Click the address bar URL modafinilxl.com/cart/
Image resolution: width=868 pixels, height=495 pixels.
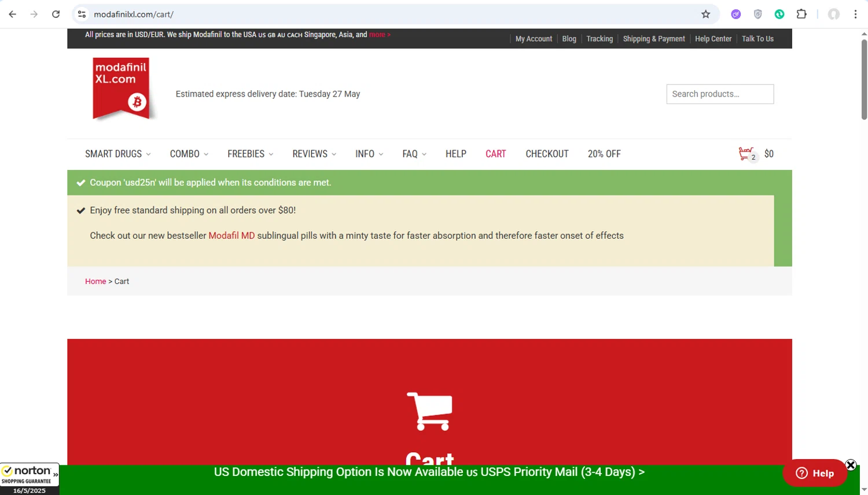click(x=134, y=14)
